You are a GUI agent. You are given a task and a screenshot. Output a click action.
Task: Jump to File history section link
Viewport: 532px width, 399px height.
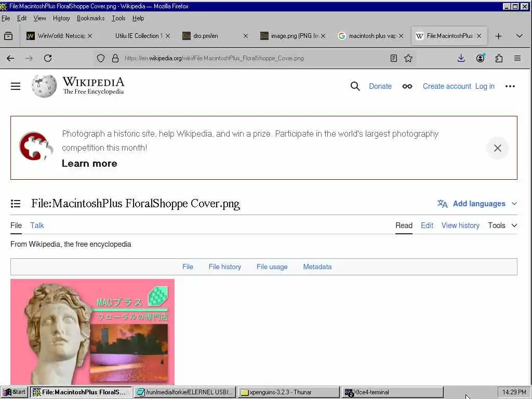tap(225, 267)
